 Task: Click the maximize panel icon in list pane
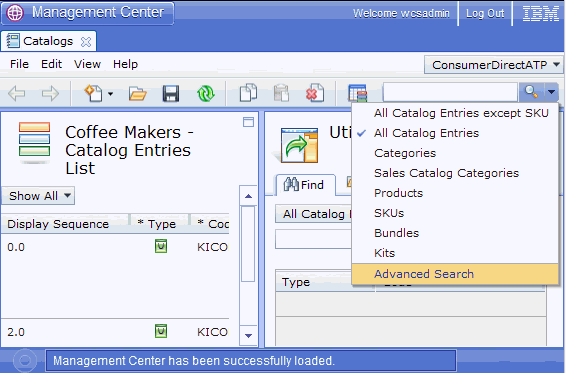248,122
